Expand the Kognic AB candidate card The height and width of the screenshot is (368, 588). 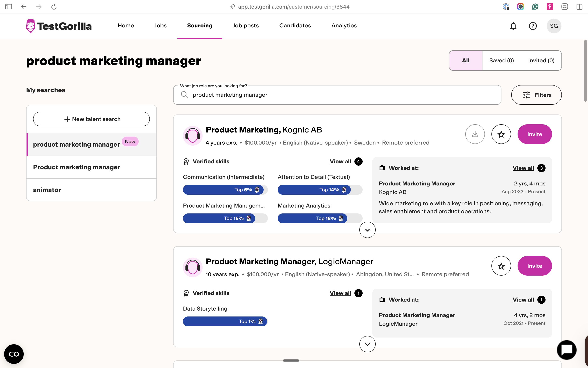367,230
